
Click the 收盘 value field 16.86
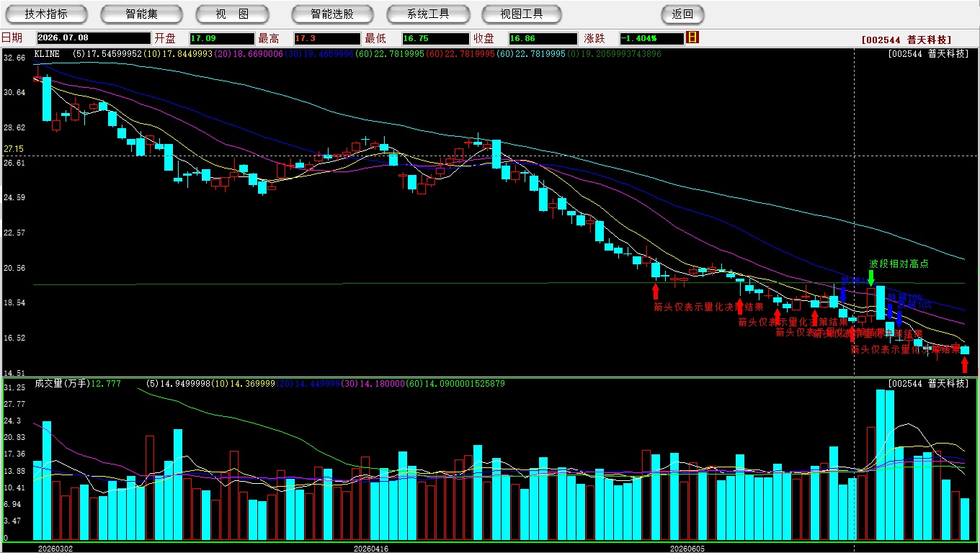[x=543, y=38]
